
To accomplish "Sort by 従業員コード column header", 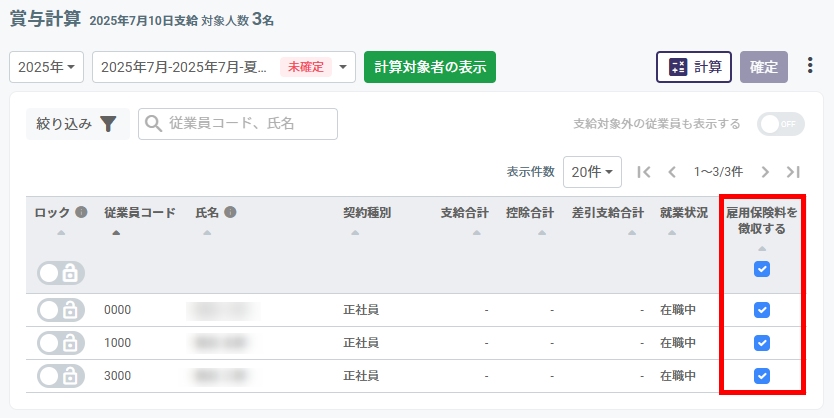I will pos(139,213).
